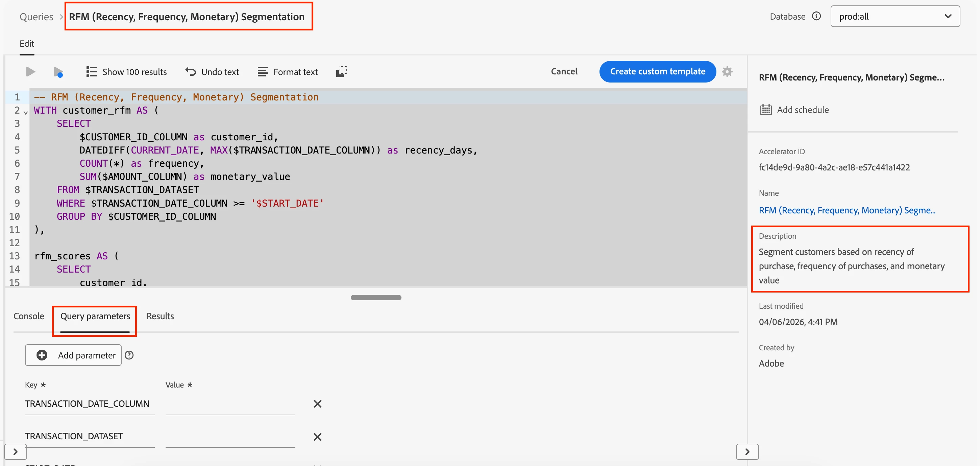Click Show 100 results label
Screen dimensions: 980x466
point(135,72)
